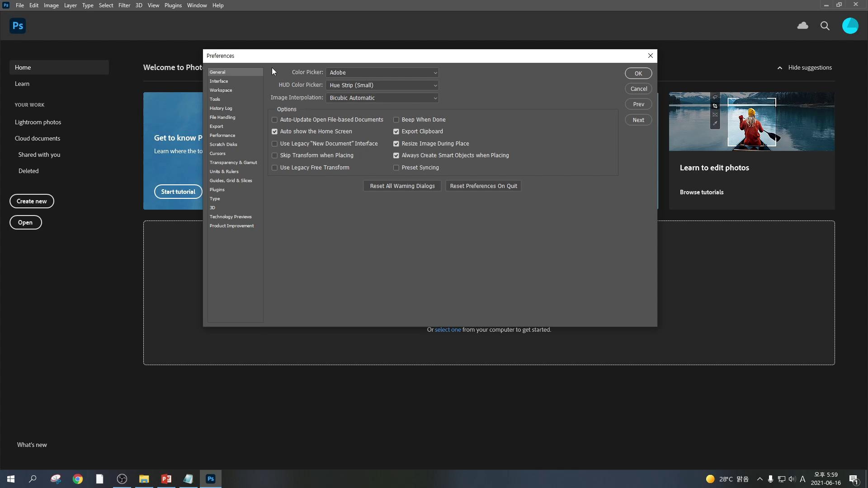Viewport: 868px width, 488px height.
Task: Click the Next button
Action: (x=638, y=120)
